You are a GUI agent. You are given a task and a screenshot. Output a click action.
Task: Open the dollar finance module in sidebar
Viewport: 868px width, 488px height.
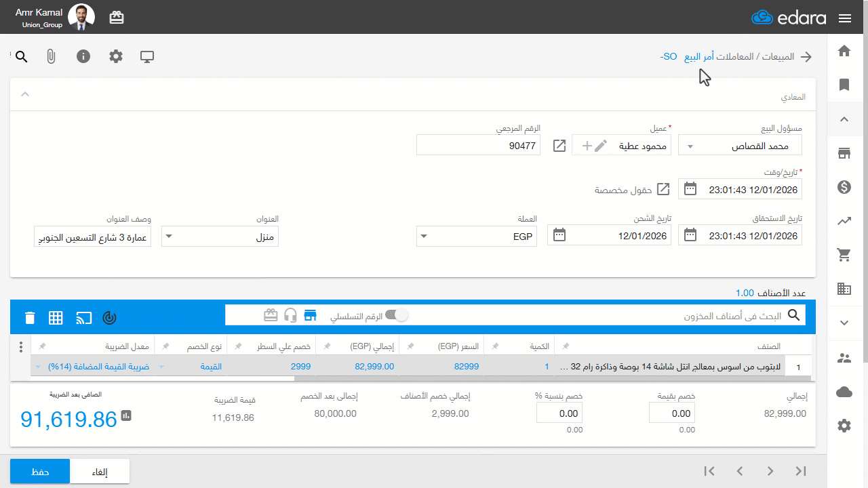click(844, 187)
